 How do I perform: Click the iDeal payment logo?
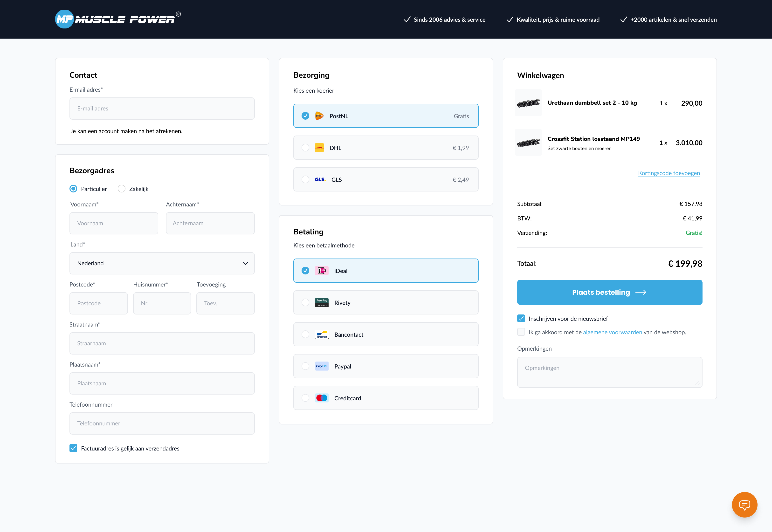tap(322, 270)
